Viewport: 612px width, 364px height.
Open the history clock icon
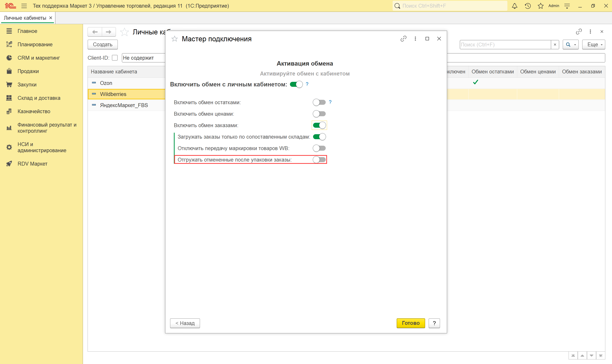click(x=528, y=6)
